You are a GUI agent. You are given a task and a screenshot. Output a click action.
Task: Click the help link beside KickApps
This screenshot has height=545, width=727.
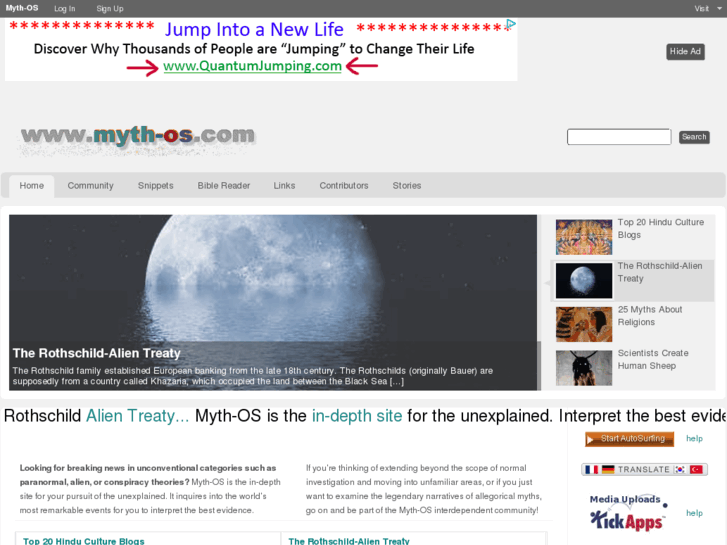[x=694, y=513]
